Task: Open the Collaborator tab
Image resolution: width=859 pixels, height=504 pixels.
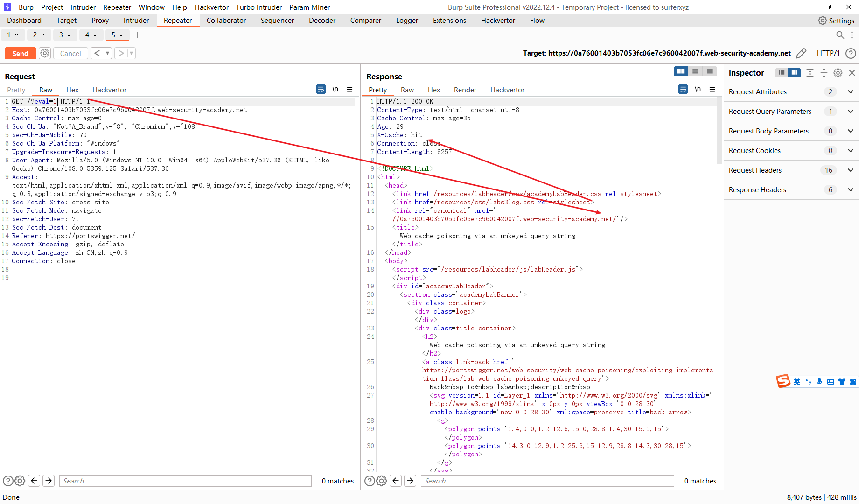Action: tap(226, 21)
